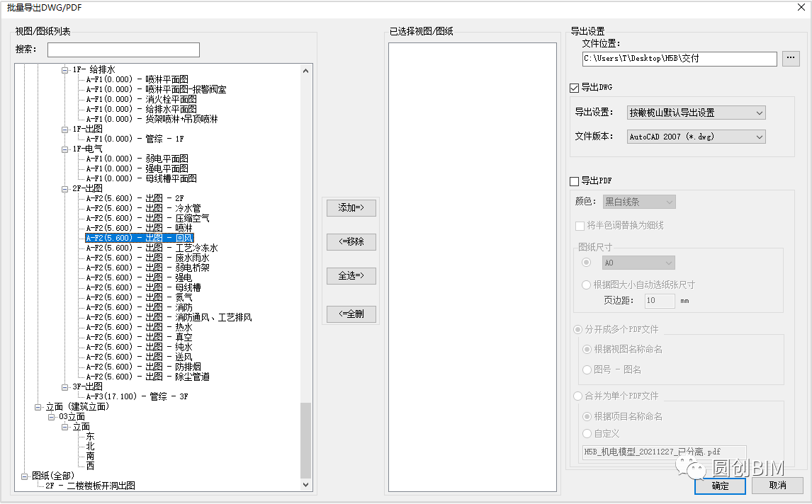
Task: Enable the 导出PDF checkbox
Action: click(x=574, y=181)
